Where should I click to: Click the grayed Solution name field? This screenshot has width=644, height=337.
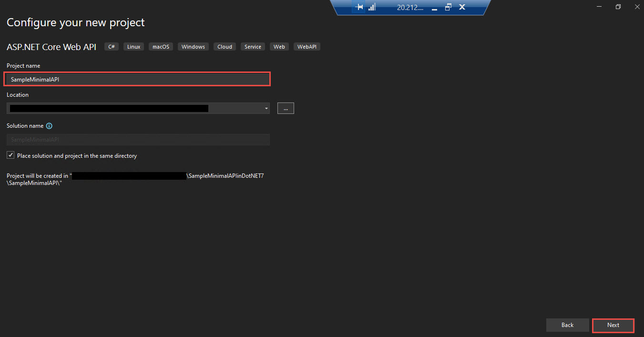pyautogui.click(x=138, y=139)
